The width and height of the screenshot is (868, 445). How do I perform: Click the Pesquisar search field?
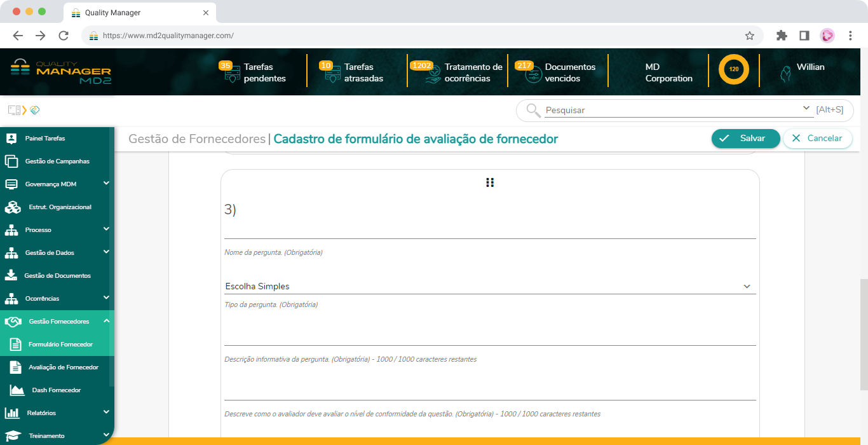[x=667, y=111]
